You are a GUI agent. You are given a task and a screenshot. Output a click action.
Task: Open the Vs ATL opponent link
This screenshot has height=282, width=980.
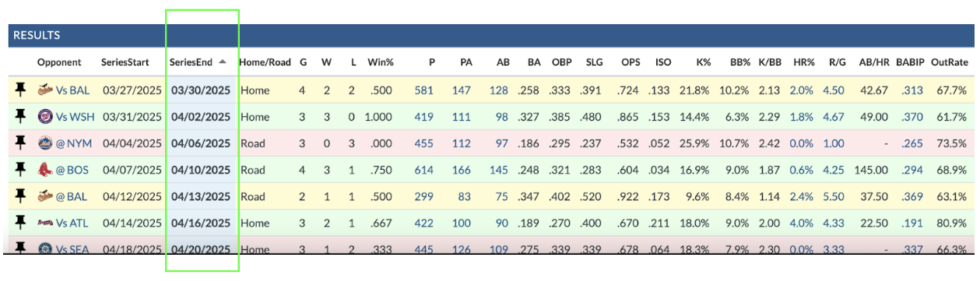click(72, 223)
